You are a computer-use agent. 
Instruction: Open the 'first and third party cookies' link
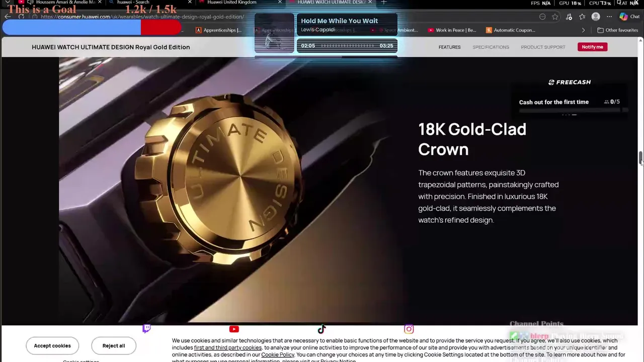[228, 347]
